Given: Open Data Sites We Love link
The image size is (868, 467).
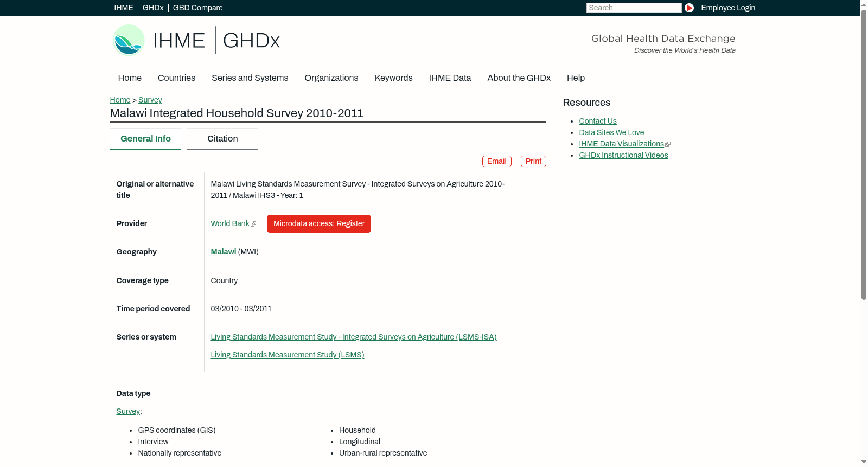Looking at the screenshot, I should click(x=611, y=132).
